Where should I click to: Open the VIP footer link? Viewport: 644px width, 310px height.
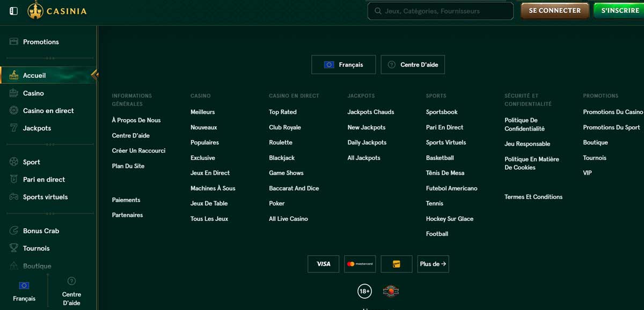pos(588,173)
